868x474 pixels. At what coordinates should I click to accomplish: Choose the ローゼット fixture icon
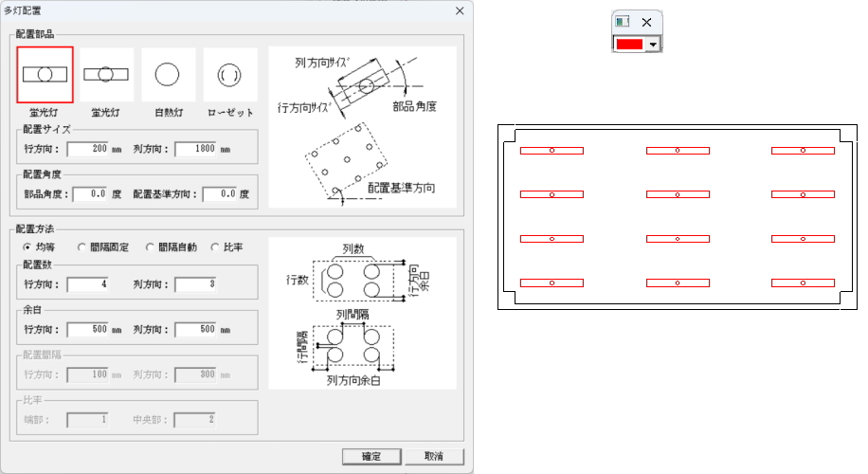point(229,75)
